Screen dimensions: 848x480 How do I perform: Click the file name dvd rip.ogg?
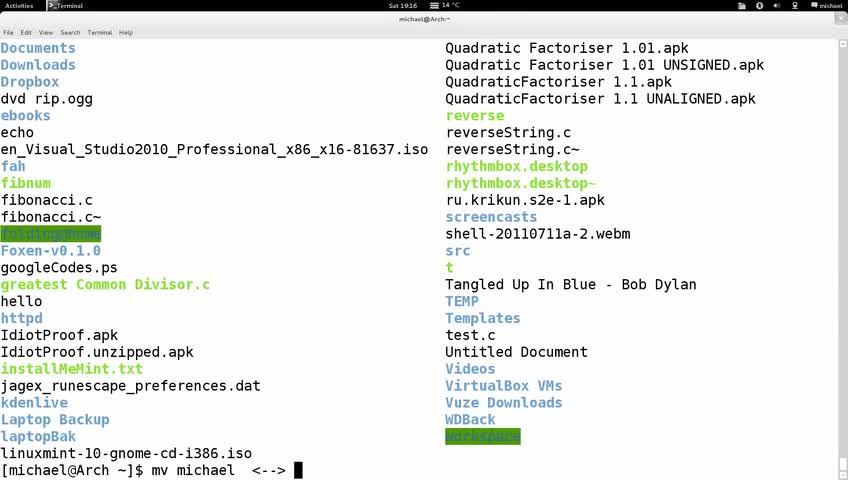click(47, 99)
